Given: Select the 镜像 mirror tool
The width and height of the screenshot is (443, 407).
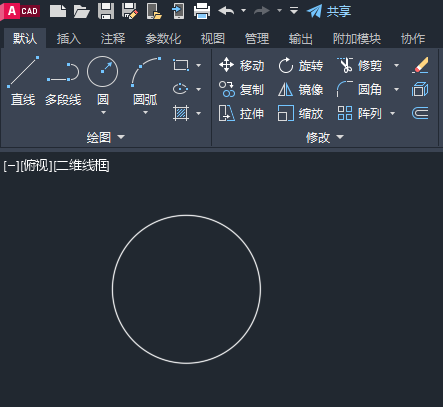Looking at the screenshot, I should pos(301,89).
